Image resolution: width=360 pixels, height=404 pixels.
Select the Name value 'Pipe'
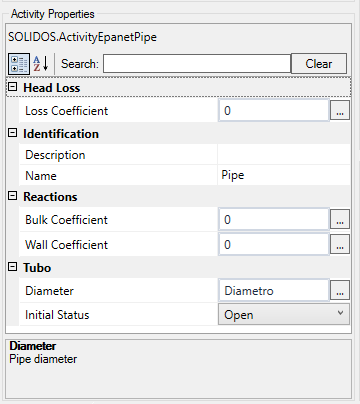pyautogui.click(x=284, y=175)
